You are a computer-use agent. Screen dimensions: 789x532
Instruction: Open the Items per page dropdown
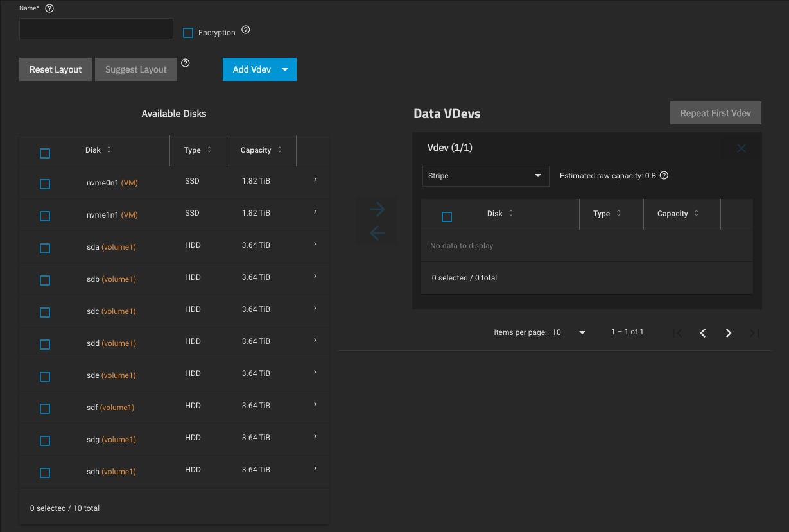(x=569, y=332)
